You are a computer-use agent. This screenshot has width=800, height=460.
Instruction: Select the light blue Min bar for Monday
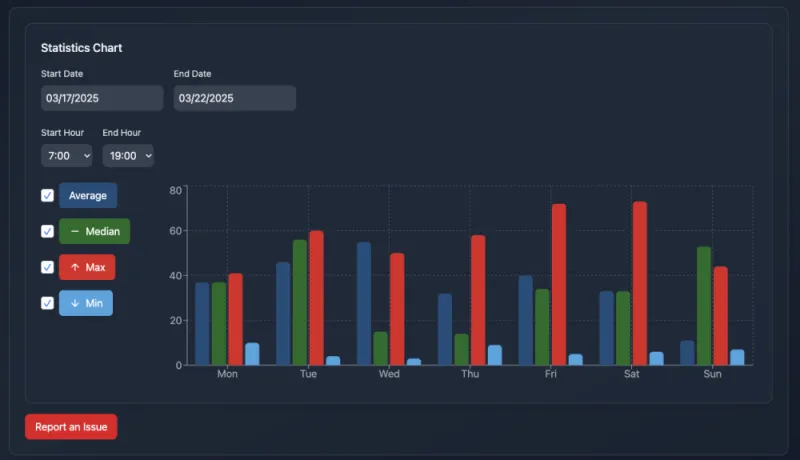tap(252, 354)
